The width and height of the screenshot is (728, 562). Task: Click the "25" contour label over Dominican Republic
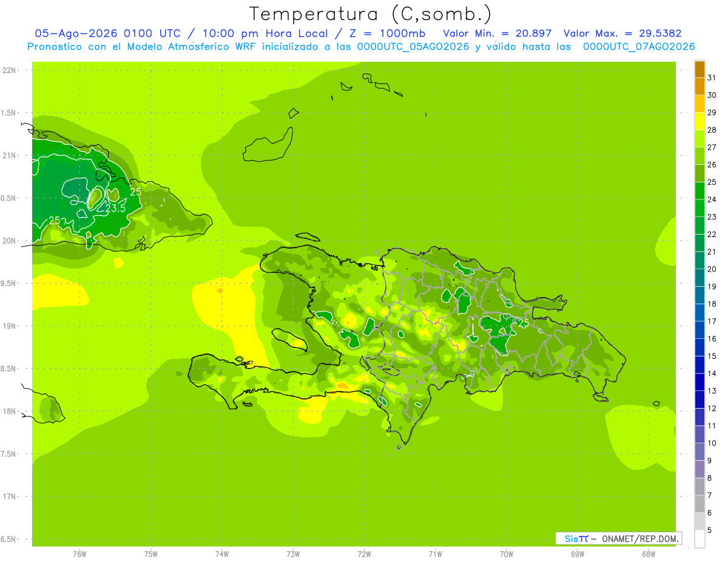click(x=522, y=323)
